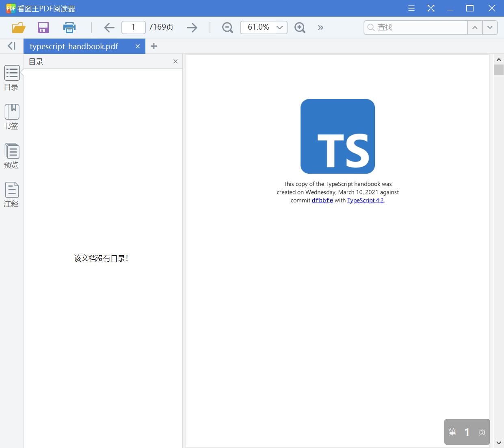Screen dimensions: 504x448
Task: Open the 注释 annotations panel
Action: [x=11, y=194]
